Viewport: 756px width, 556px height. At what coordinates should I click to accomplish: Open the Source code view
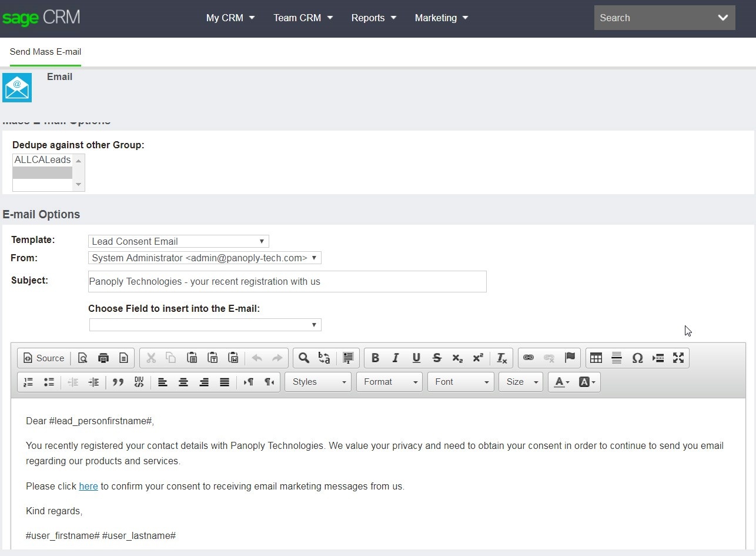pyautogui.click(x=43, y=358)
